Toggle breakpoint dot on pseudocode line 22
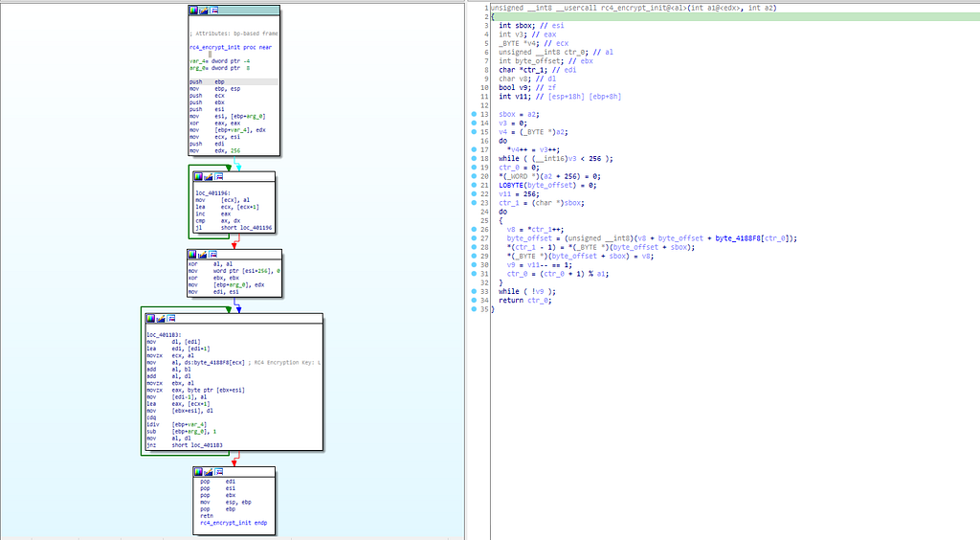The width and height of the screenshot is (980, 540). [474, 194]
